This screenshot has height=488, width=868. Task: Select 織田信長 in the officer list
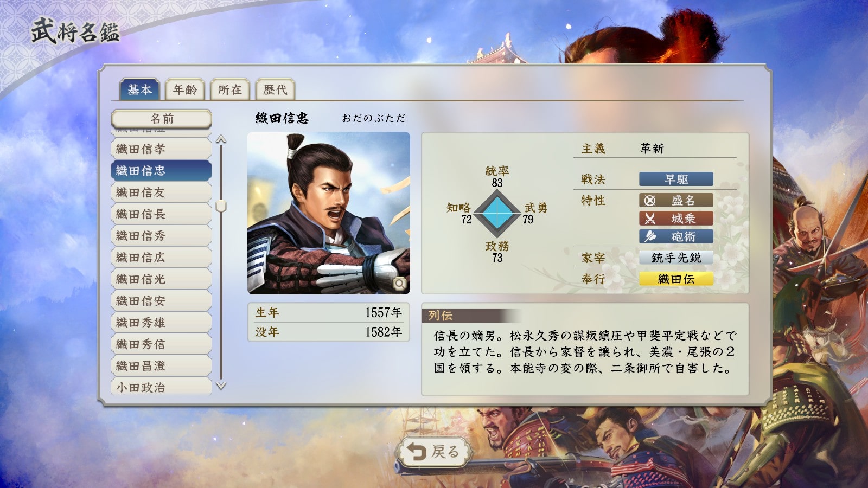[x=161, y=214]
